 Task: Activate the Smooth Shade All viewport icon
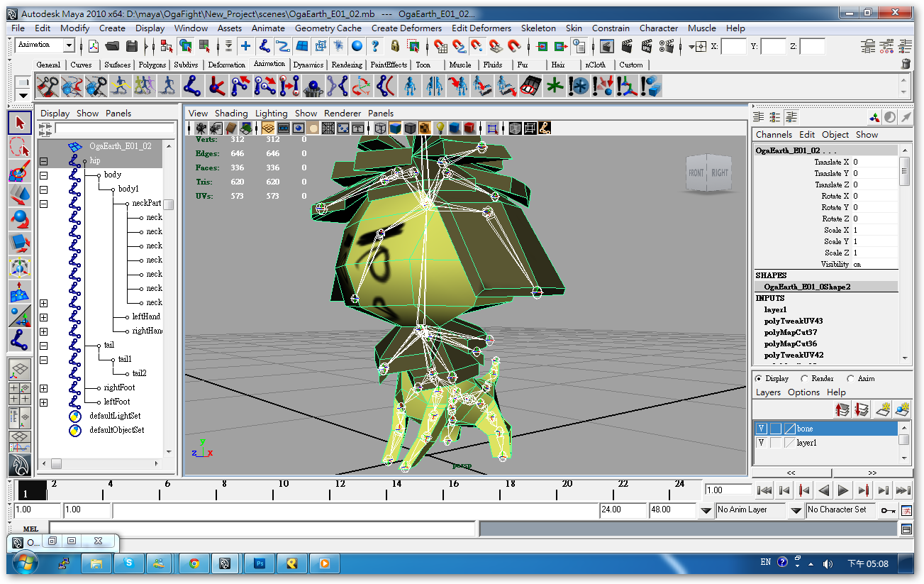[395, 128]
